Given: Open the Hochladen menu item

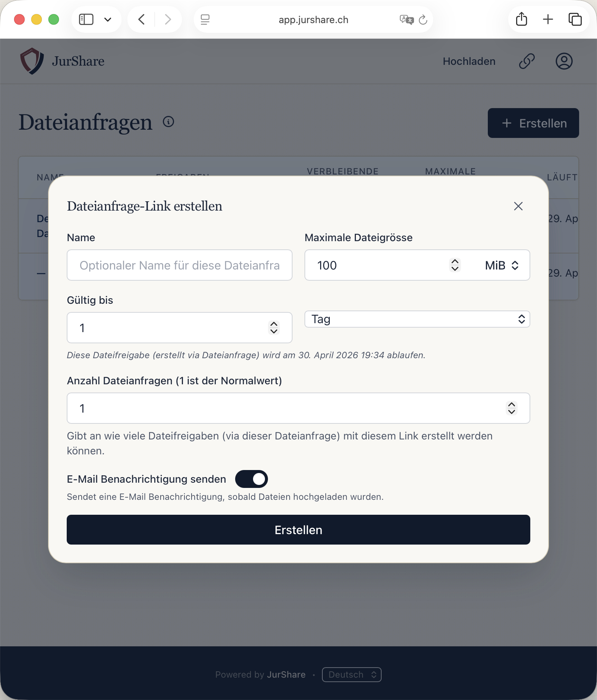Looking at the screenshot, I should tap(469, 61).
